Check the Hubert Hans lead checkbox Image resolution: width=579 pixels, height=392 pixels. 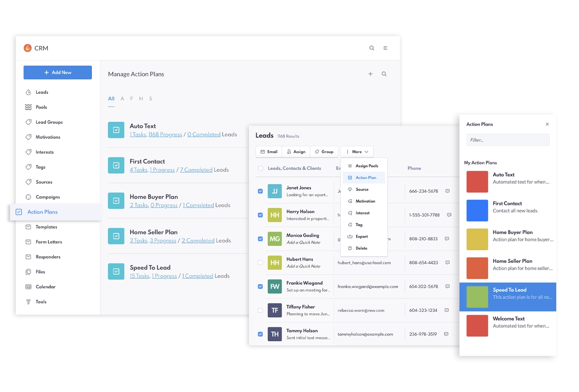[260, 263]
